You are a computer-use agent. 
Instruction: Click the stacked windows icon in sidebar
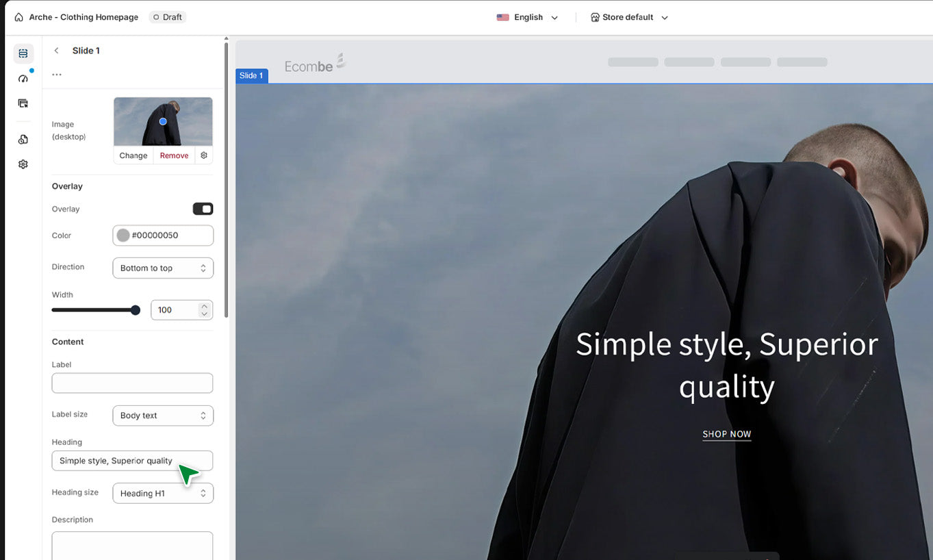click(x=23, y=103)
